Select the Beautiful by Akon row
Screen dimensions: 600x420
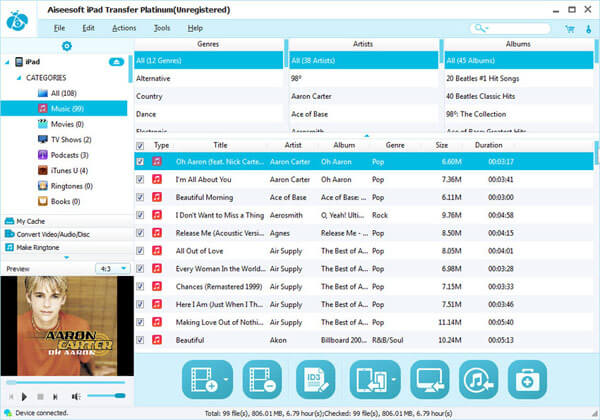(364, 340)
